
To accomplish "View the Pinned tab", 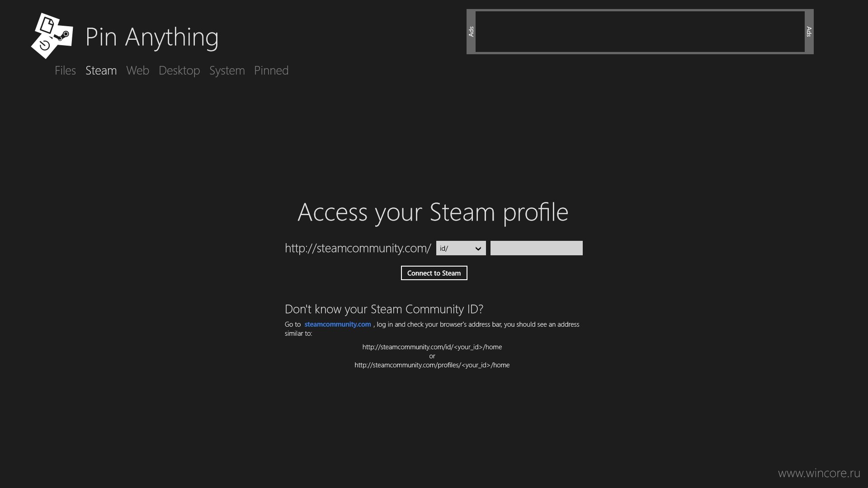I will (x=271, y=70).
